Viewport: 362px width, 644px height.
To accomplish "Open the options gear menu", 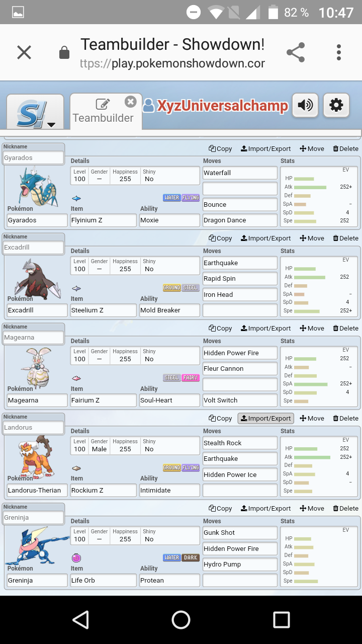I will click(x=336, y=105).
